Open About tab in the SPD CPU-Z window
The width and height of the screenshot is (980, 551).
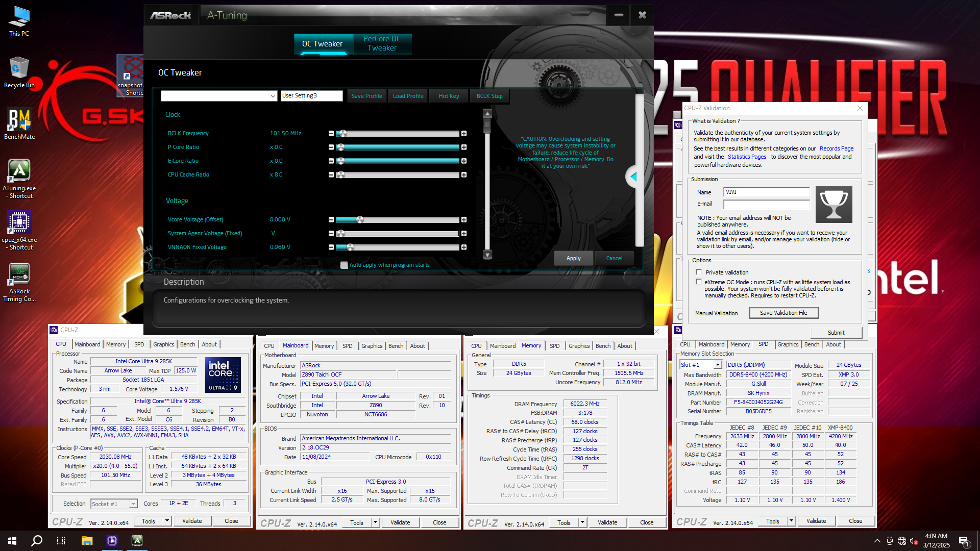(833, 344)
